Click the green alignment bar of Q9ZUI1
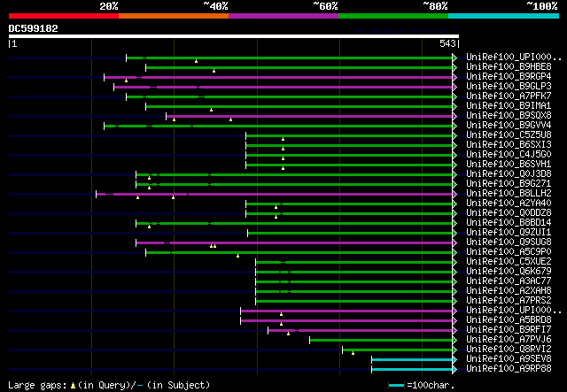This screenshot has height=392, width=567. click(350, 234)
